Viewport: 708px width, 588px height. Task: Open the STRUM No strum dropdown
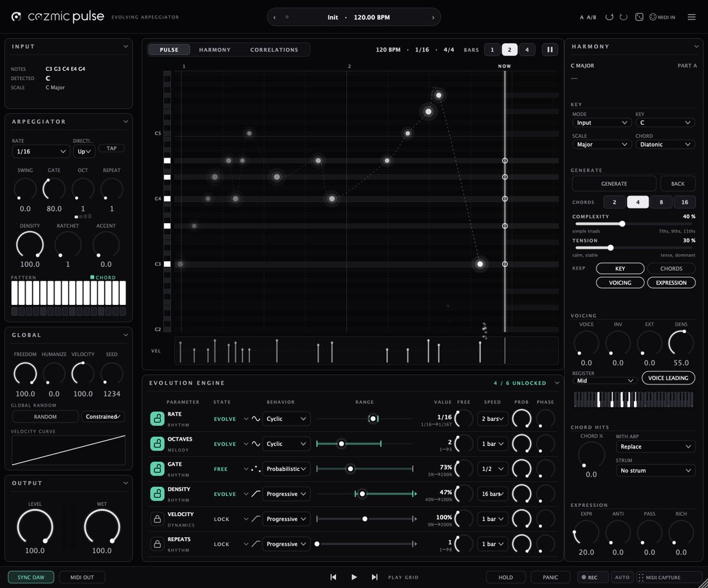(x=655, y=470)
